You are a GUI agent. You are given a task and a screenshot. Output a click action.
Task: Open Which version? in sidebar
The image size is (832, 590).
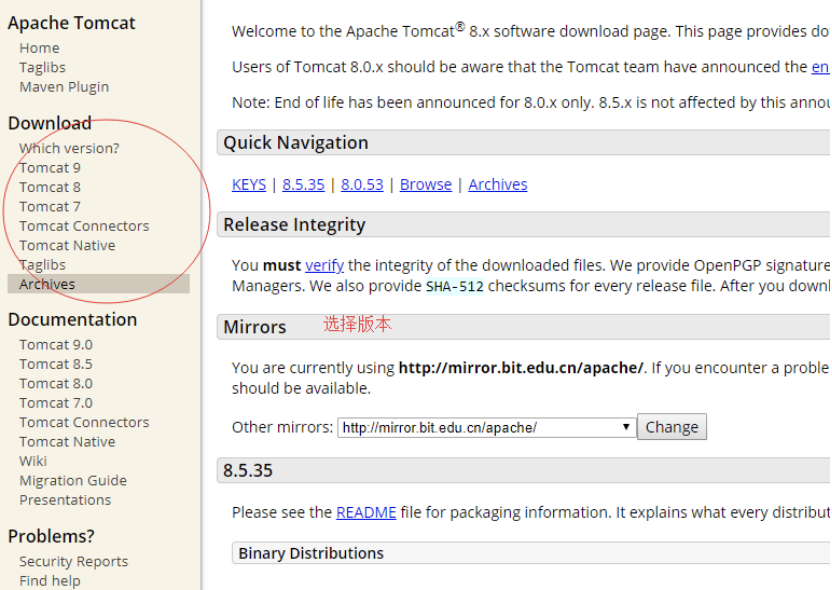coord(69,148)
